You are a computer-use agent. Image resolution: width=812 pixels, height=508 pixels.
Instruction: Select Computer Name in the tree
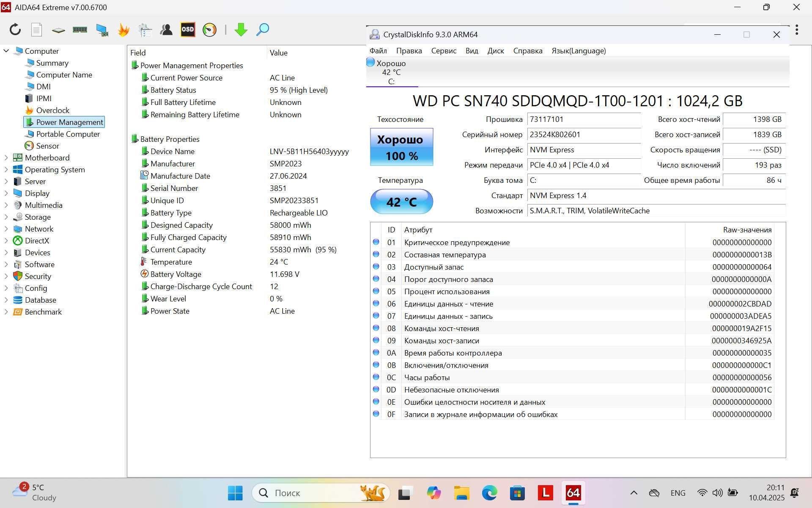[64, 75]
